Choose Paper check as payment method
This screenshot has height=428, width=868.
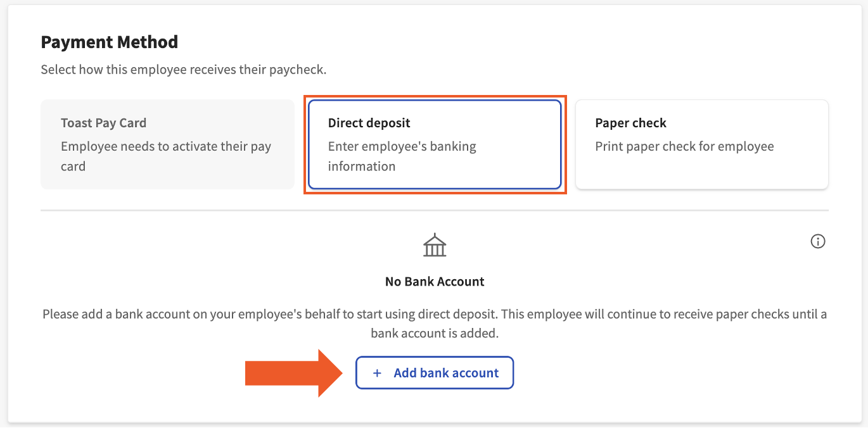click(701, 144)
